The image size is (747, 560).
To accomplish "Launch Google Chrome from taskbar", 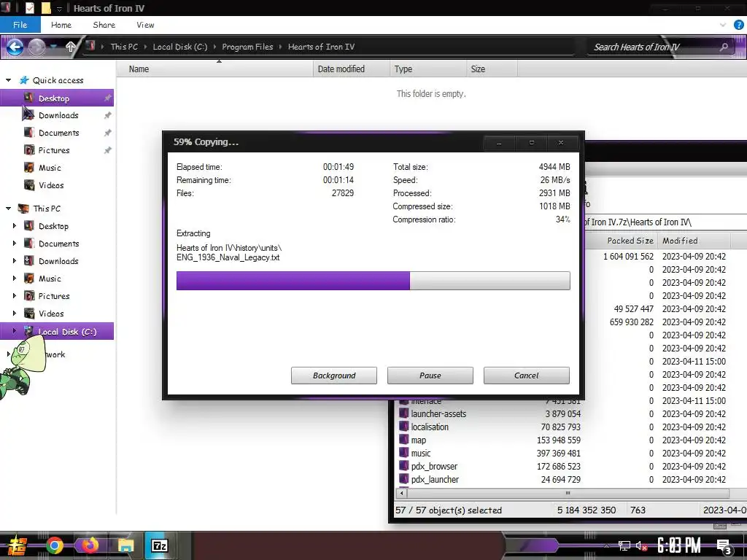I will [x=54, y=545].
